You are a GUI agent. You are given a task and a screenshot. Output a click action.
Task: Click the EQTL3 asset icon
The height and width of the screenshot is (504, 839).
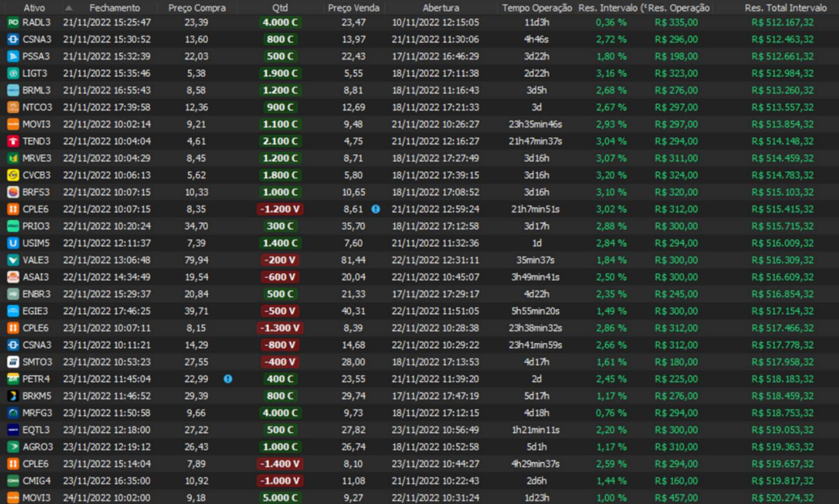(13, 430)
